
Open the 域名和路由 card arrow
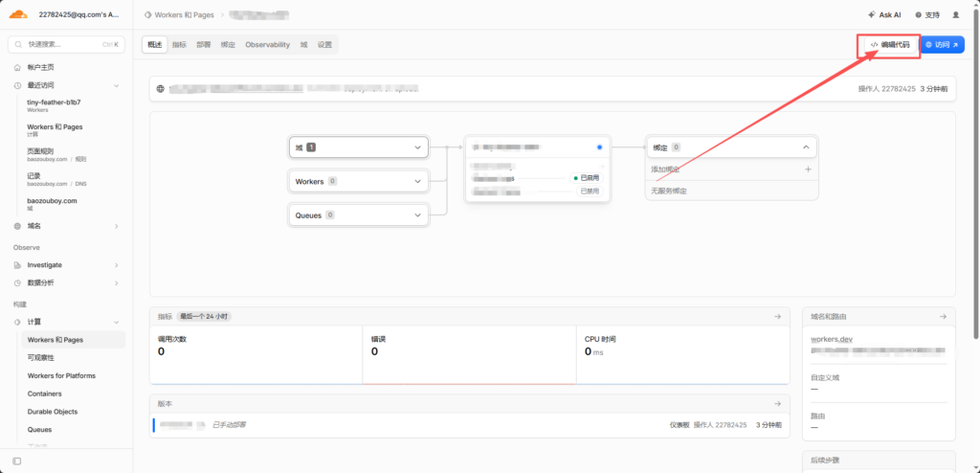[943, 317]
